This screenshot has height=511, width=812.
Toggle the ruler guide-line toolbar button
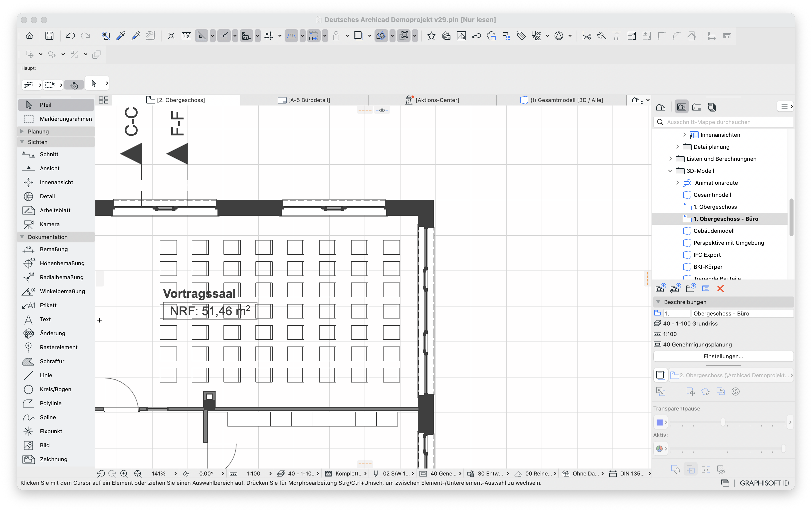click(x=201, y=36)
